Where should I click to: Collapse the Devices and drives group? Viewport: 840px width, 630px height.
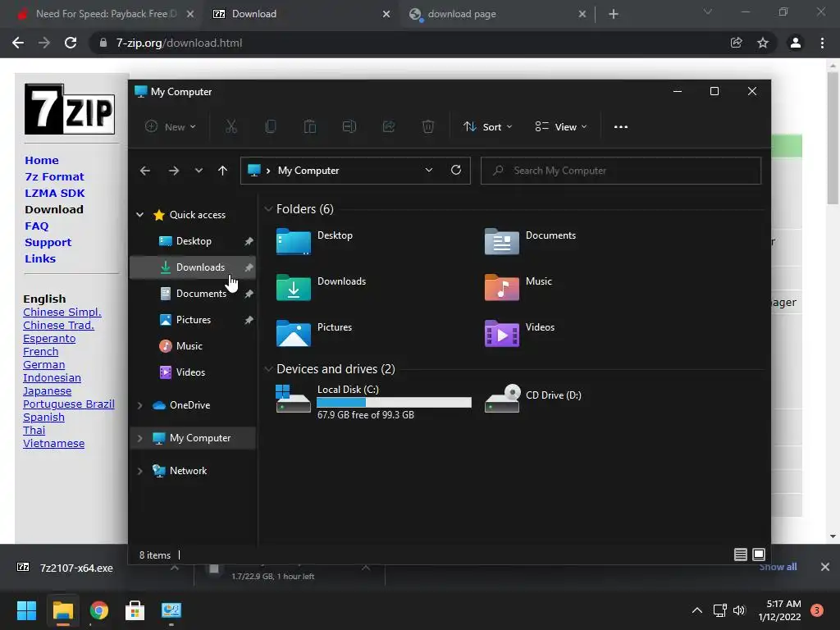coord(268,369)
